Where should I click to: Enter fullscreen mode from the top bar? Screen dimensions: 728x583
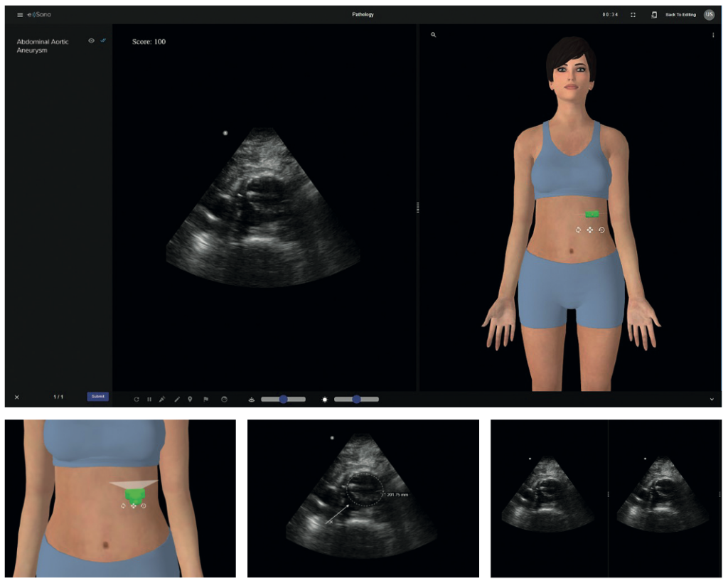point(632,14)
